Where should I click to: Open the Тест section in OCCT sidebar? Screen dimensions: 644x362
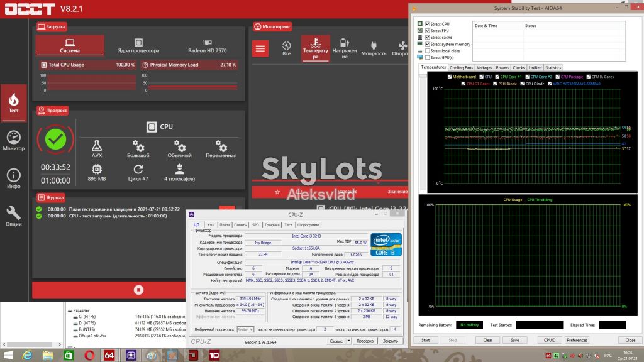pyautogui.click(x=14, y=102)
